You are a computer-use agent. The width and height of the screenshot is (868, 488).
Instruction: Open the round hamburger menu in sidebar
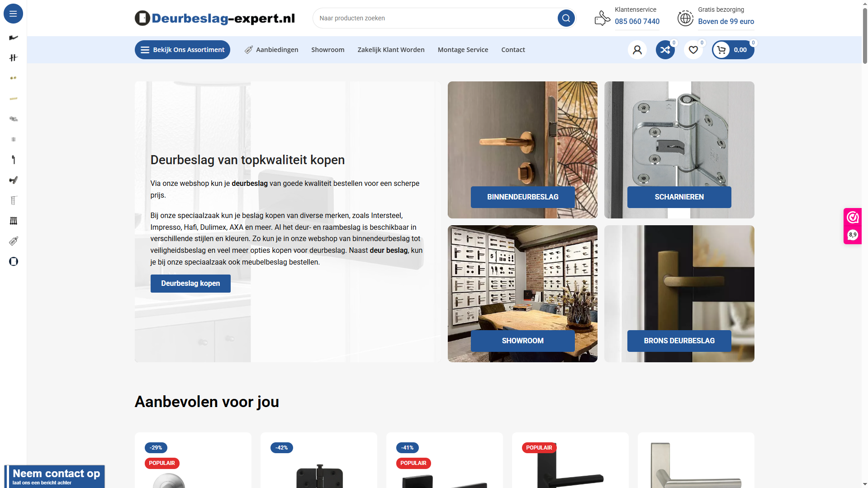click(x=13, y=14)
